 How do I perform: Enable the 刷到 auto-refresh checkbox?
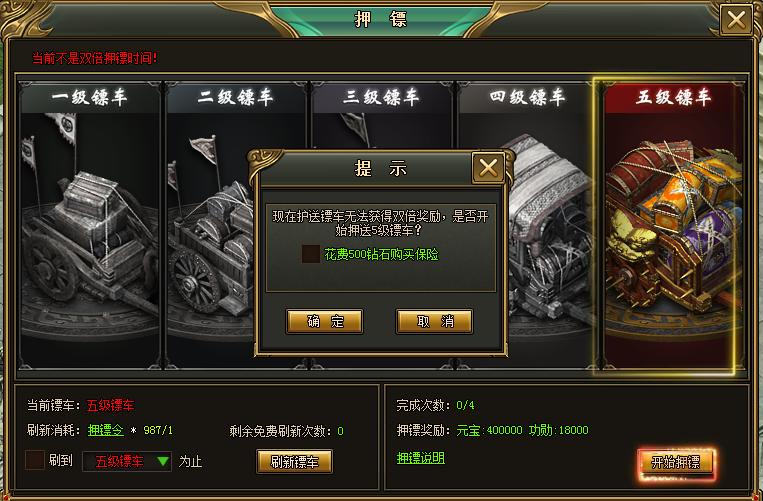pos(35,460)
